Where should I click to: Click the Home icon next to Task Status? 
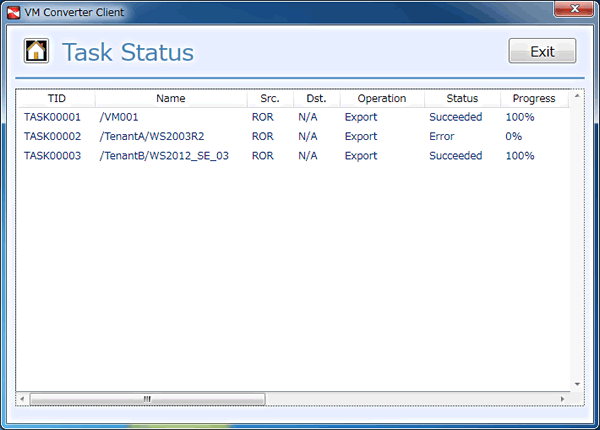(x=37, y=51)
